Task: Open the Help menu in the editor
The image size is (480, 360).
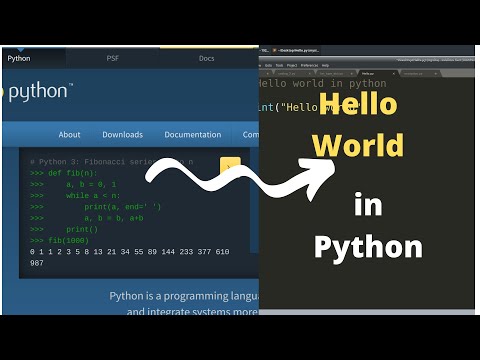Action: point(325,65)
